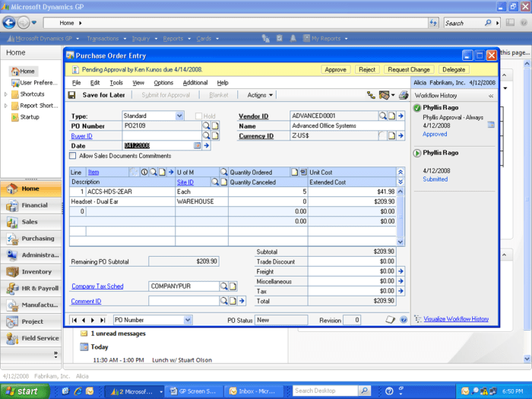Open the U of M lookup magnifier
The height and width of the screenshot is (399, 532).
(x=223, y=172)
